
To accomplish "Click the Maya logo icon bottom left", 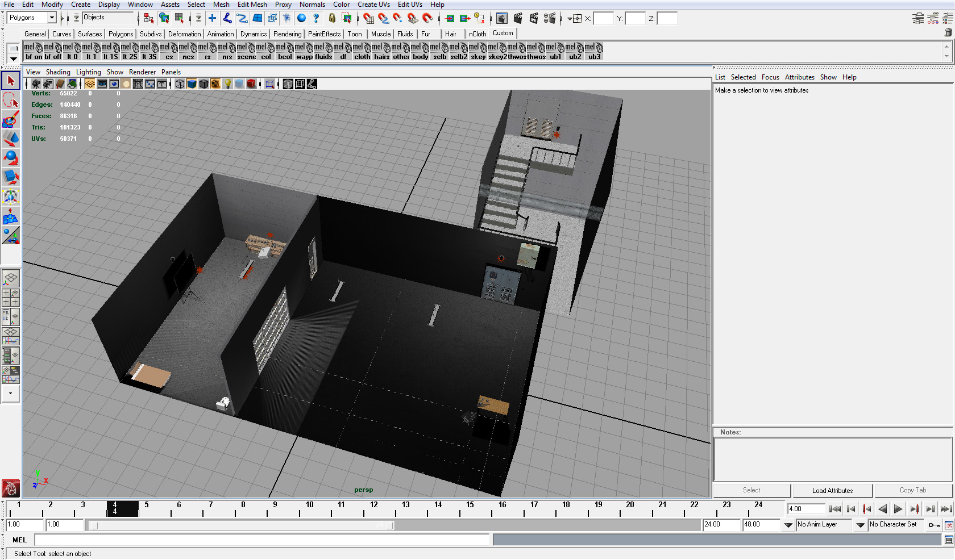I will coord(11,488).
